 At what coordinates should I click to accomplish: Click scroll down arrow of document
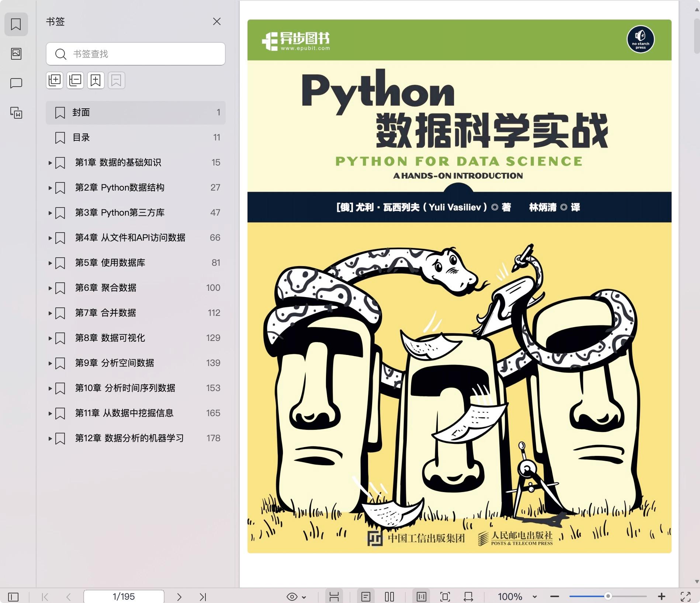coord(696,582)
